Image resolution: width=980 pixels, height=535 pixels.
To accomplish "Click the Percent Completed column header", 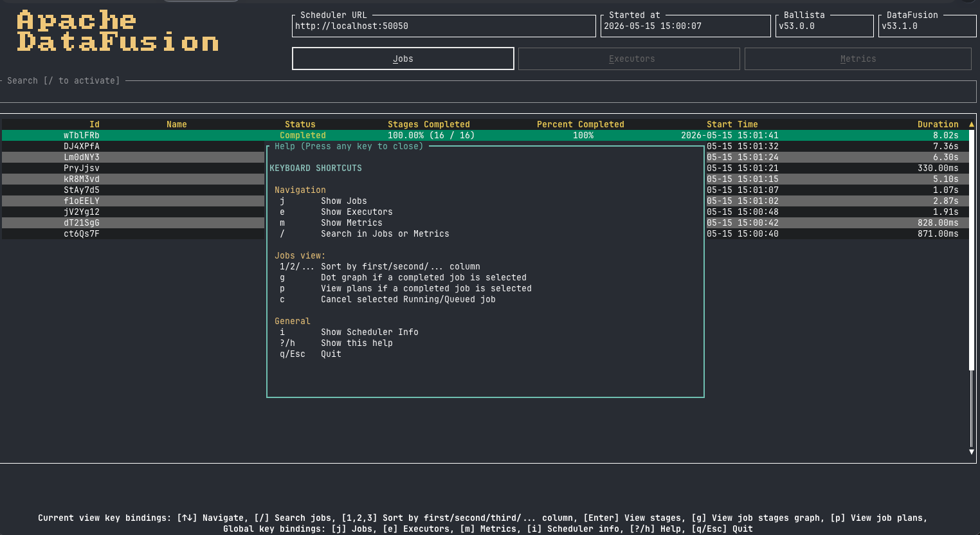I will coord(581,124).
